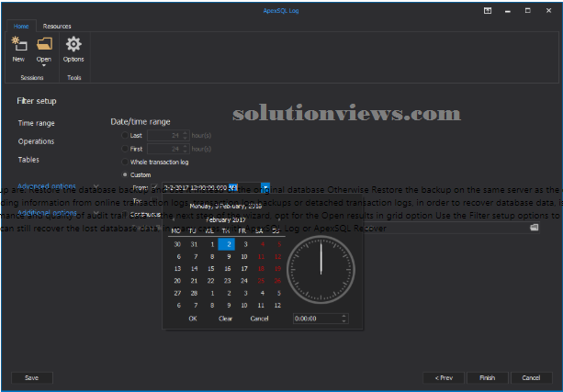Select February 17 in the calendar

(244, 268)
